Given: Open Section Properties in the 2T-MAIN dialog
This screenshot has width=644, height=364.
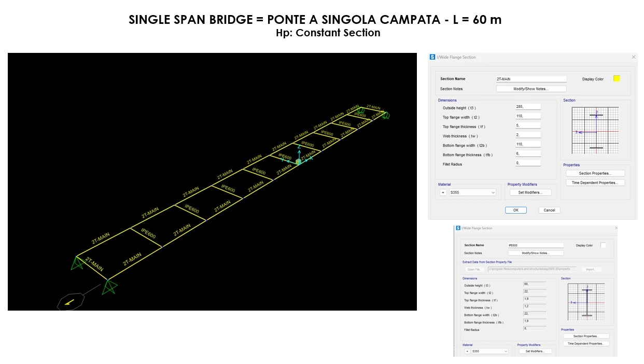Looking at the screenshot, I should (595, 173).
